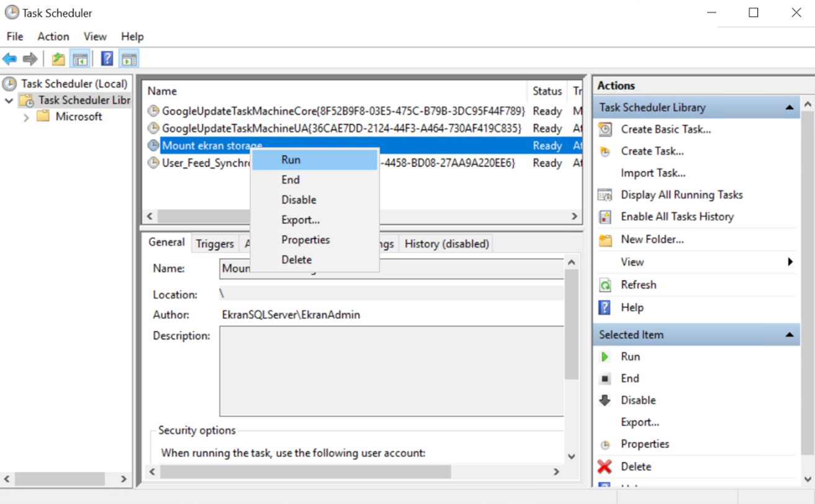The image size is (815, 504).
Task: Refresh the task list
Action: [x=639, y=284]
